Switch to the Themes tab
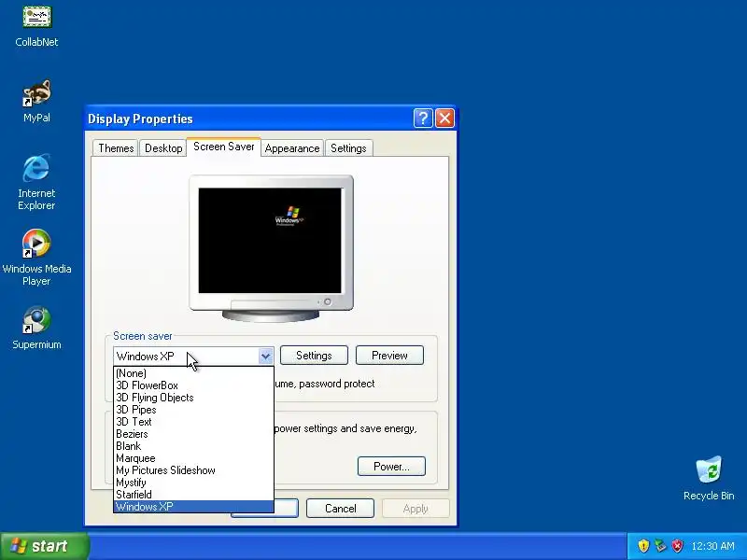747x560 pixels. (116, 148)
